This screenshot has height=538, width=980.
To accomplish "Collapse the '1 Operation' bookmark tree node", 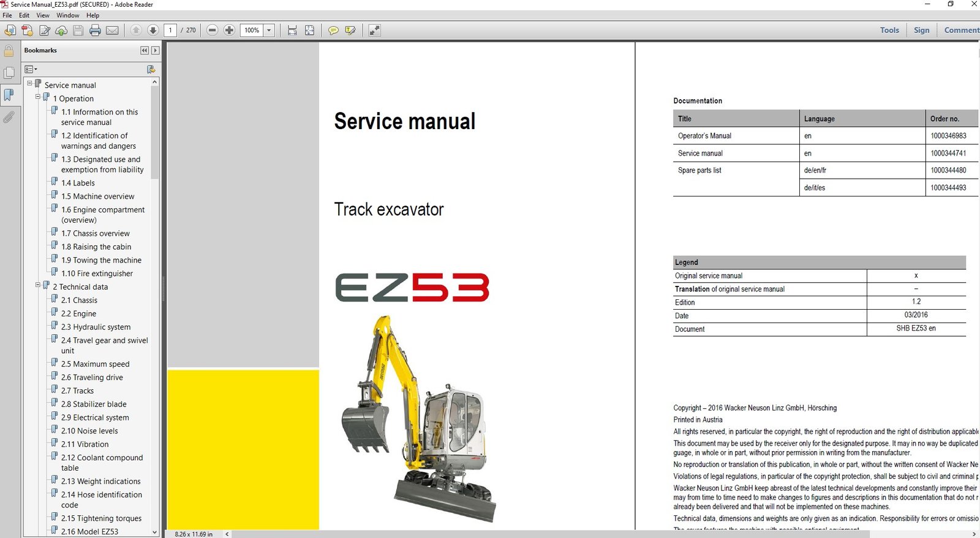I will pyautogui.click(x=38, y=97).
